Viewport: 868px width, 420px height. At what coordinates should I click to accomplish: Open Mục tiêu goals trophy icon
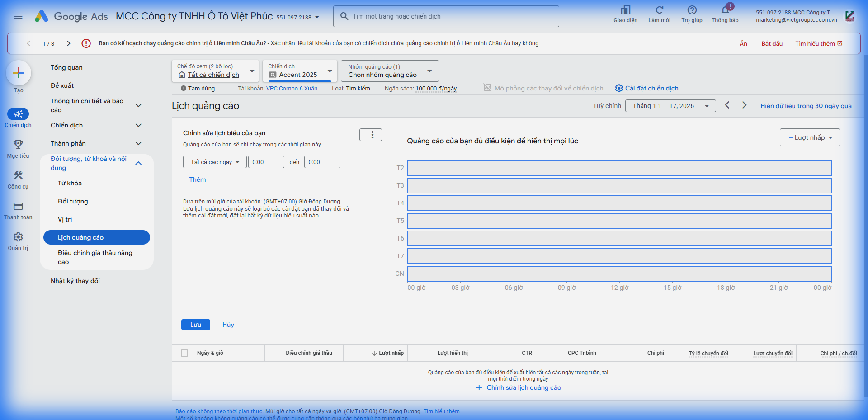click(18, 145)
